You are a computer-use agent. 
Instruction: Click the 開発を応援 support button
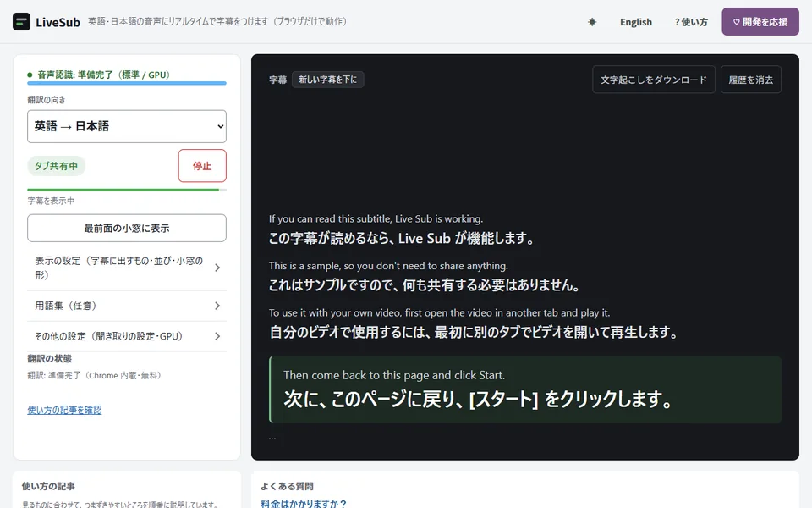click(760, 22)
